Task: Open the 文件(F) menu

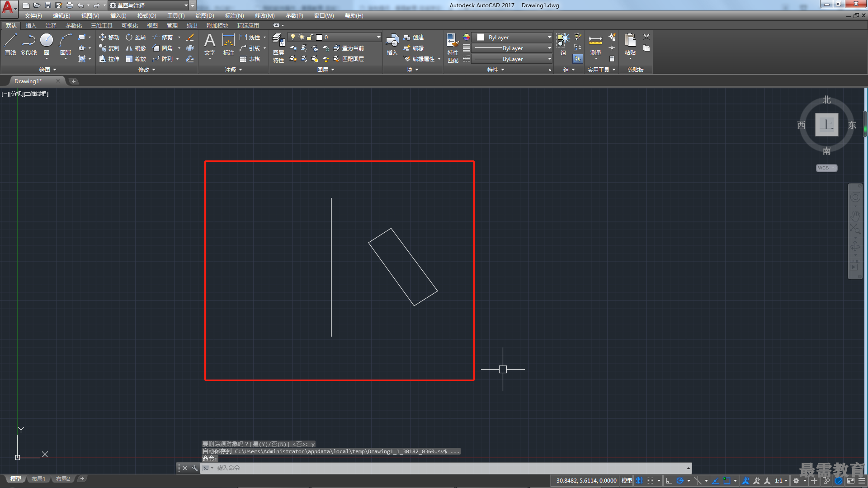Action: [x=33, y=16]
